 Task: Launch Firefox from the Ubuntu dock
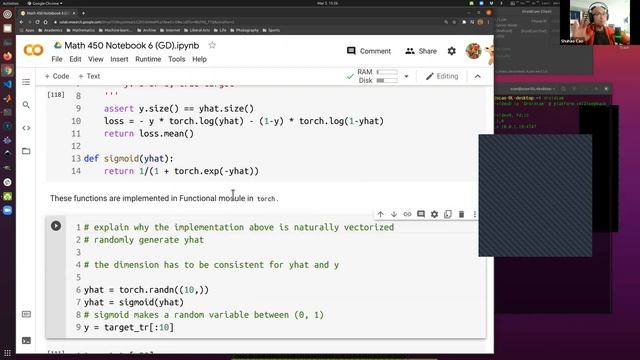pyautogui.click(x=7, y=56)
